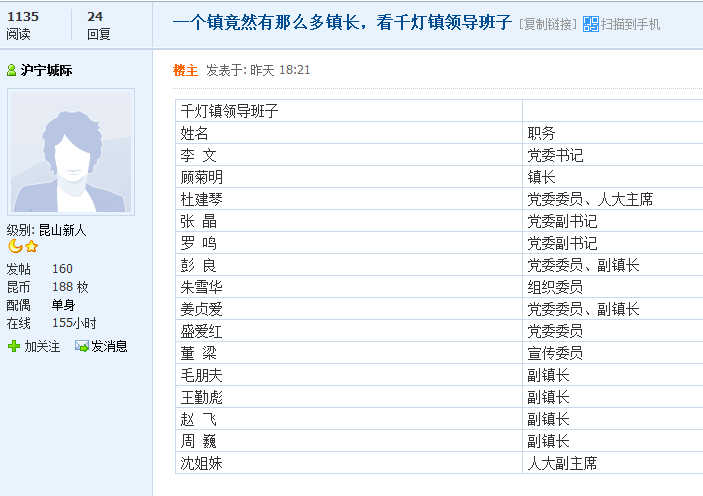Viewport: 703px width, 496px height.
Task: Open the 沪宁城际 user profile link
Action: tap(46, 71)
